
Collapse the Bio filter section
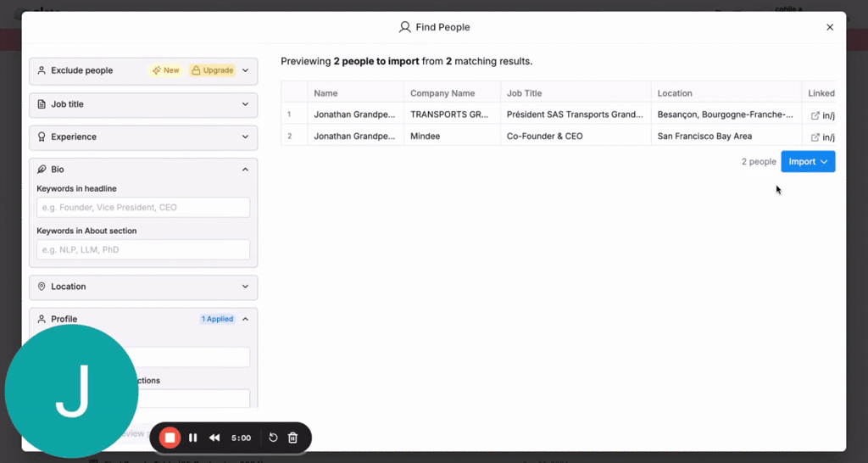tap(246, 170)
